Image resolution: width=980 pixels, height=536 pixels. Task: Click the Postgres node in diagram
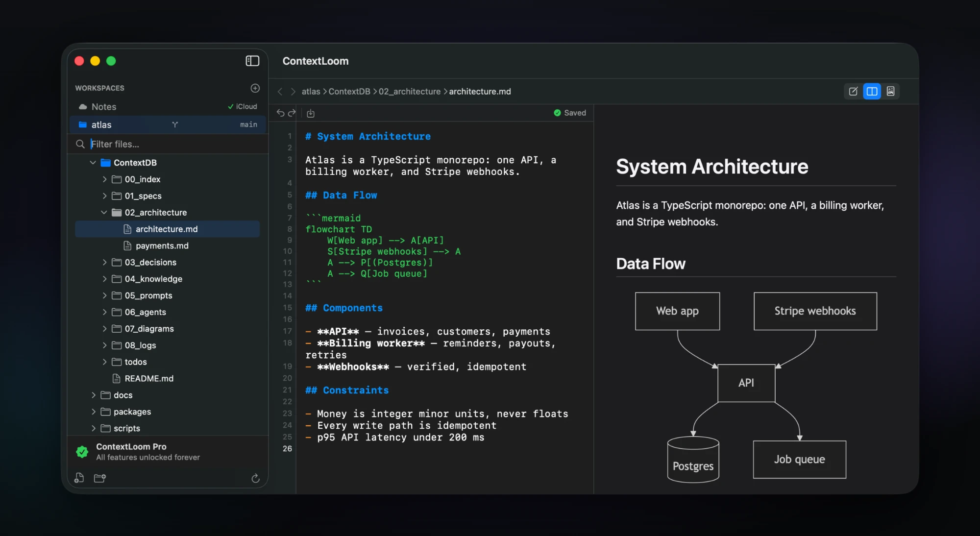click(x=693, y=460)
